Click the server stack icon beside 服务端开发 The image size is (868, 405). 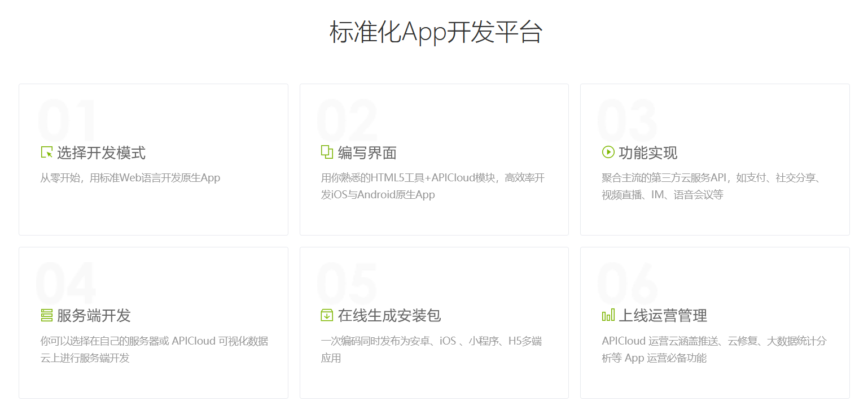point(47,315)
